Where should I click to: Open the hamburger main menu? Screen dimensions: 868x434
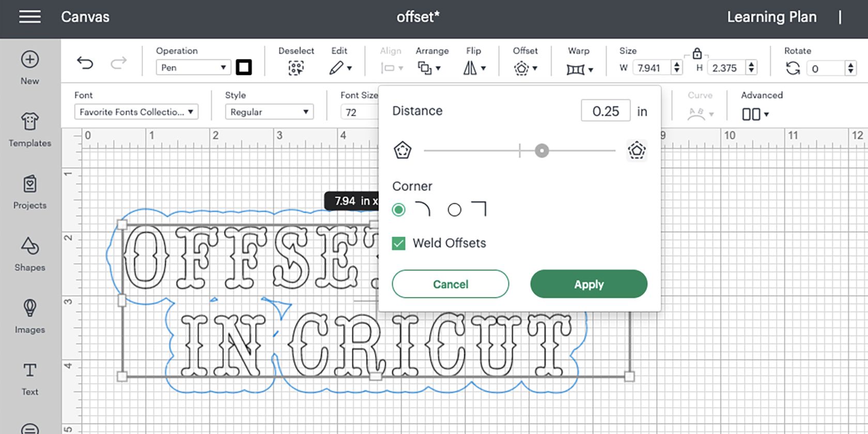(30, 17)
